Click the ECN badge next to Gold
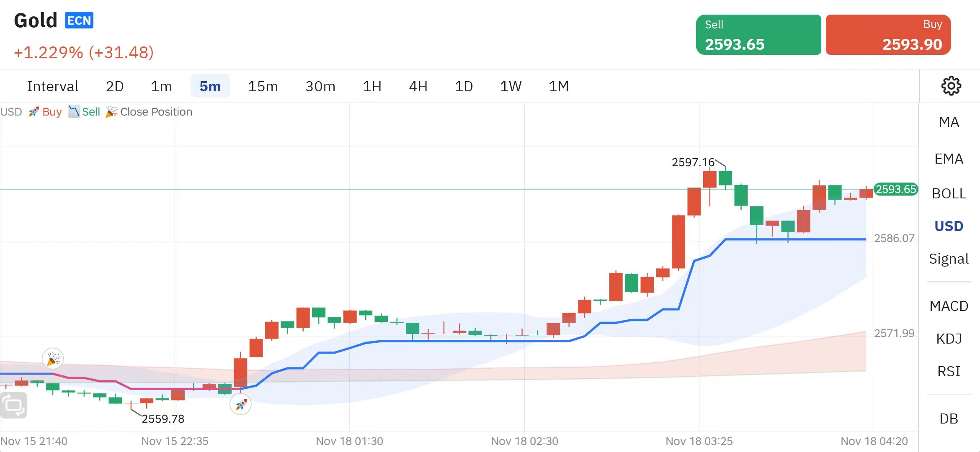Viewport: 980px width, 452px height. point(79,21)
